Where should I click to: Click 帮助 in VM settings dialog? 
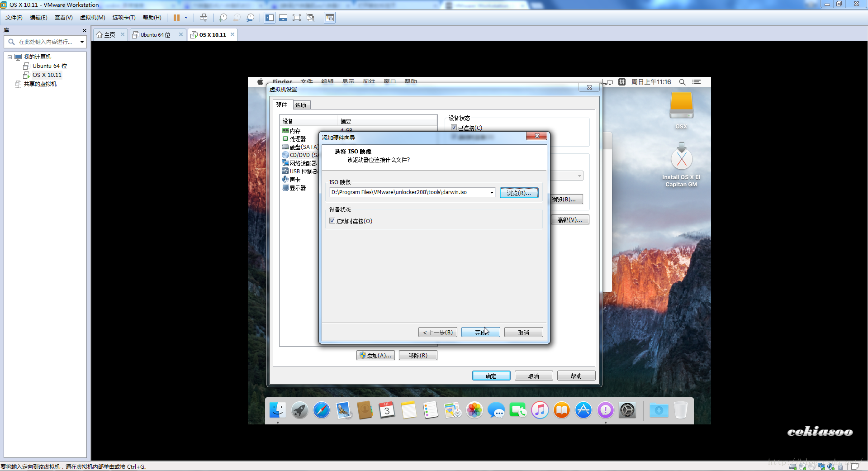[576, 376]
